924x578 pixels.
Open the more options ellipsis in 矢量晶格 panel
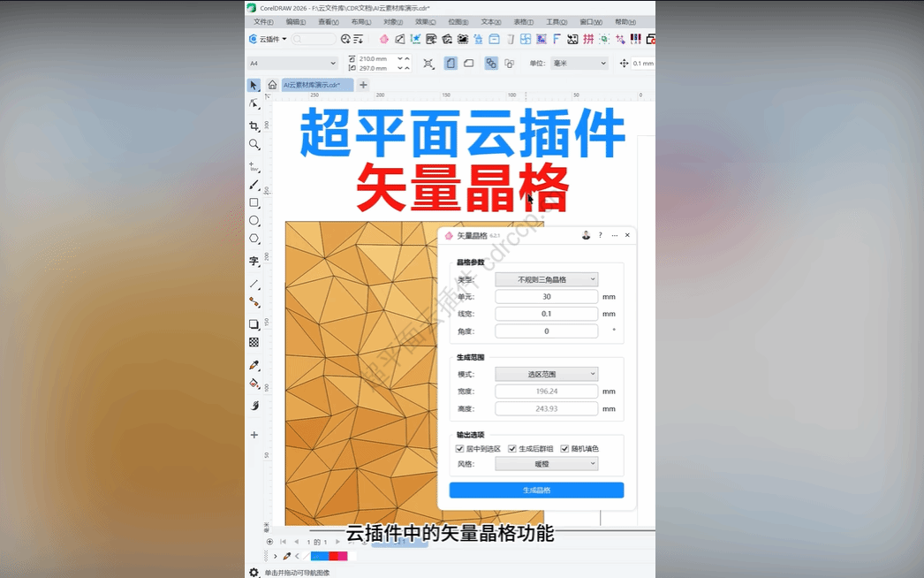point(614,235)
